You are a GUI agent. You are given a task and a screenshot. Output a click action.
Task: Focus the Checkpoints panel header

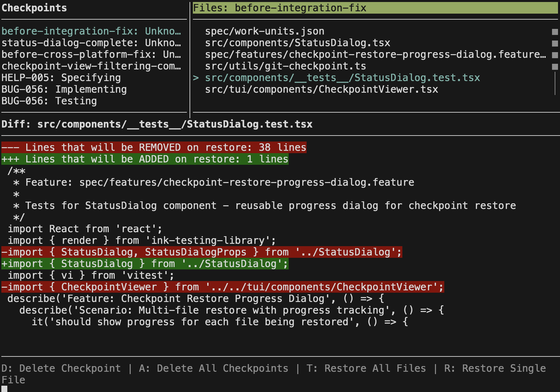pos(34,8)
